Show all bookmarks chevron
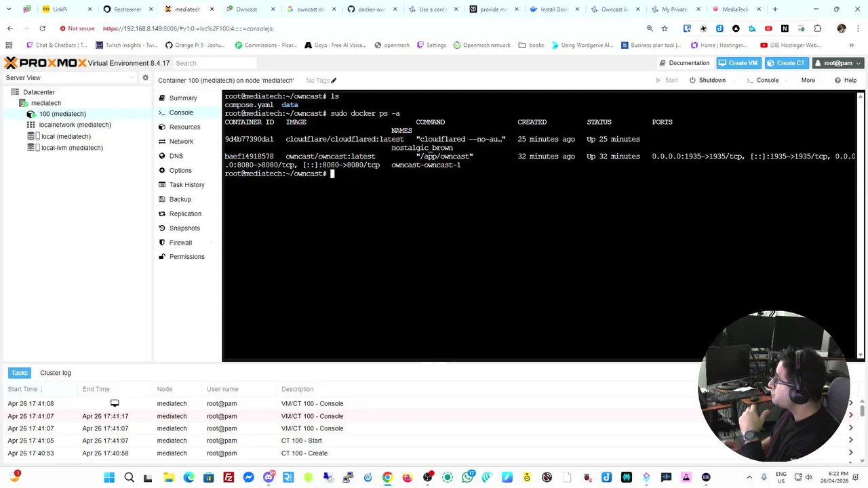 click(851, 45)
